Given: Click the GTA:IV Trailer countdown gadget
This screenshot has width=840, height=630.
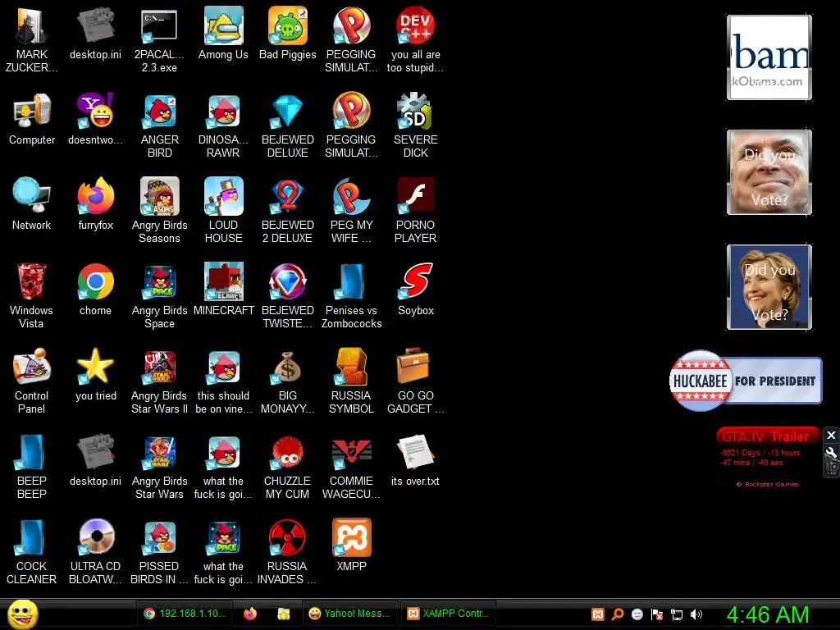Looking at the screenshot, I should tap(768, 458).
